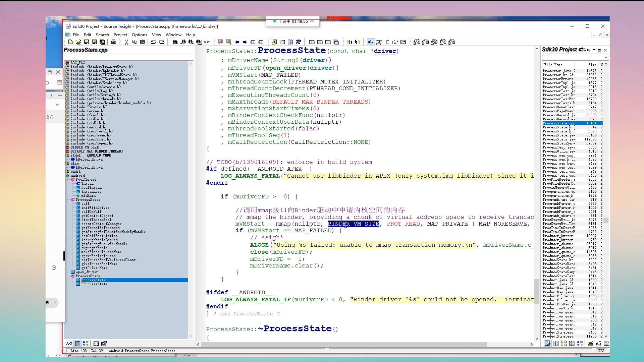The width and height of the screenshot is (644, 362).
Task: Open the Project menu
Action: 120,35
